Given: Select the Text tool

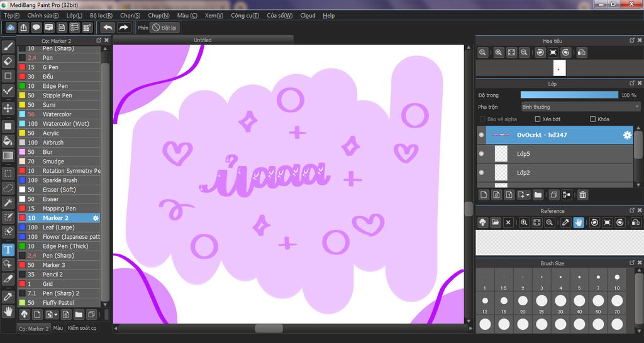Looking at the screenshot, I should 8,249.
